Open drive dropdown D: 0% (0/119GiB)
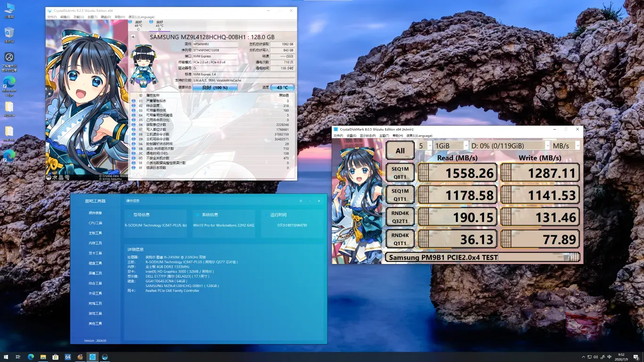Screen dimensions: 644x362 [510, 146]
